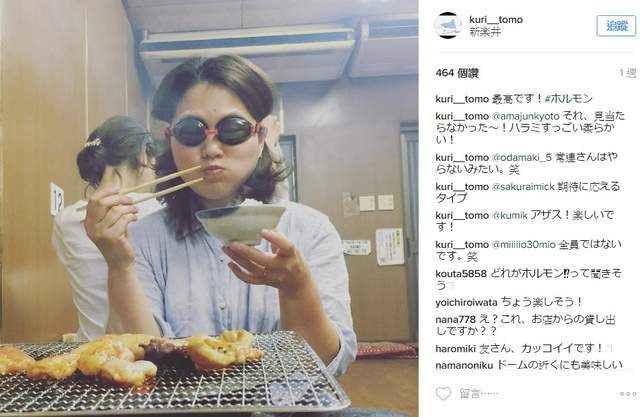Screen dimensions: 640x417
Task: Click the kuri__tomo profile avatar
Action: 448,25
